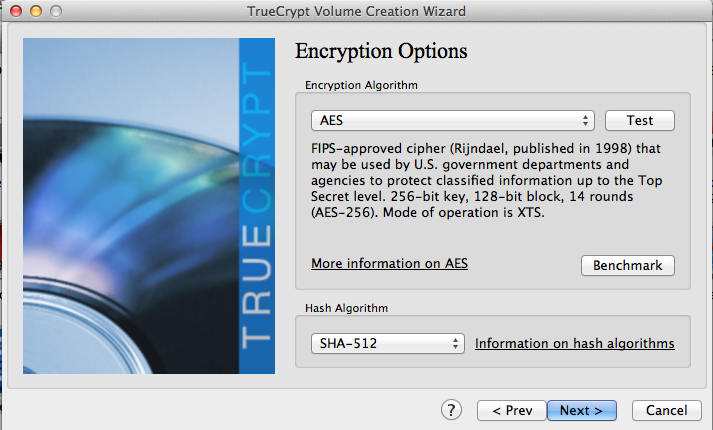This screenshot has width=713, height=430.
Task: Open the AES encryption algorithm dropdown
Action: 454,120
